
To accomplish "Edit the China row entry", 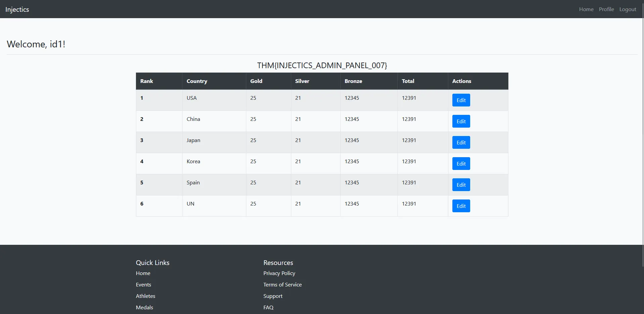I will click(461, 121).
